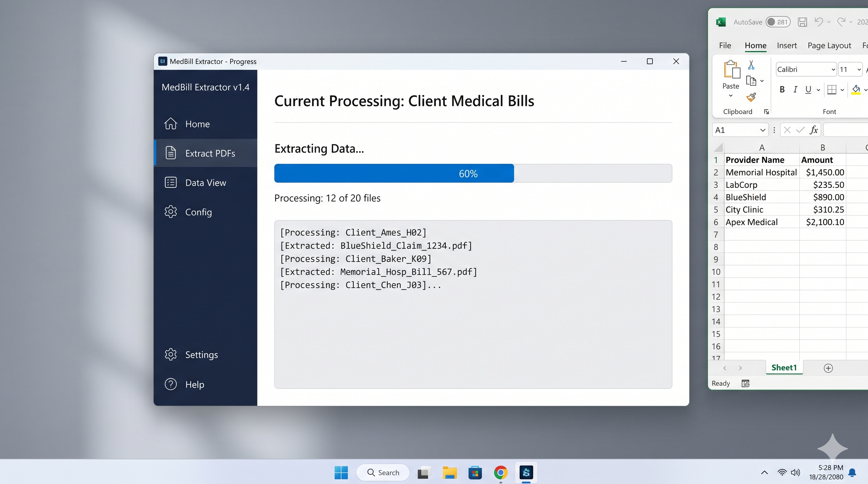This screenshot has height=484, width=868.
Task: Open the Name Box A1 dropdown
Action: click(763, 130)
